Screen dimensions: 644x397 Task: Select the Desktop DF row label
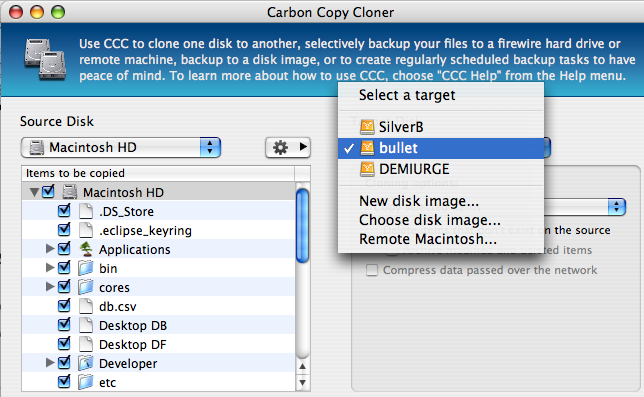[x=132, y=344]
